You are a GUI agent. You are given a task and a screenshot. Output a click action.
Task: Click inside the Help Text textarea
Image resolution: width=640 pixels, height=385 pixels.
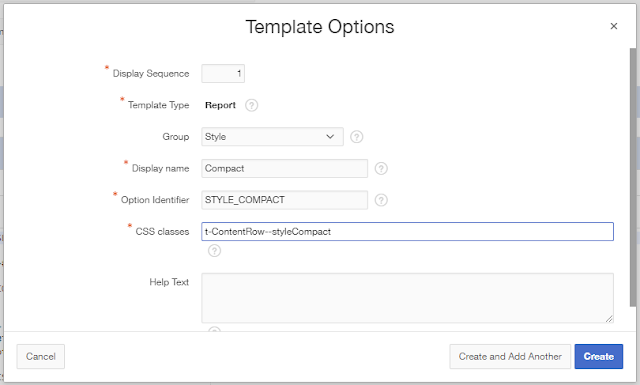(x=407, y=298)
